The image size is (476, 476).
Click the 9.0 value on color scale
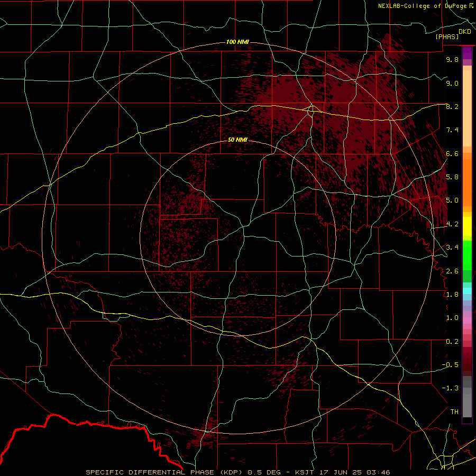[x=452, y=83]
